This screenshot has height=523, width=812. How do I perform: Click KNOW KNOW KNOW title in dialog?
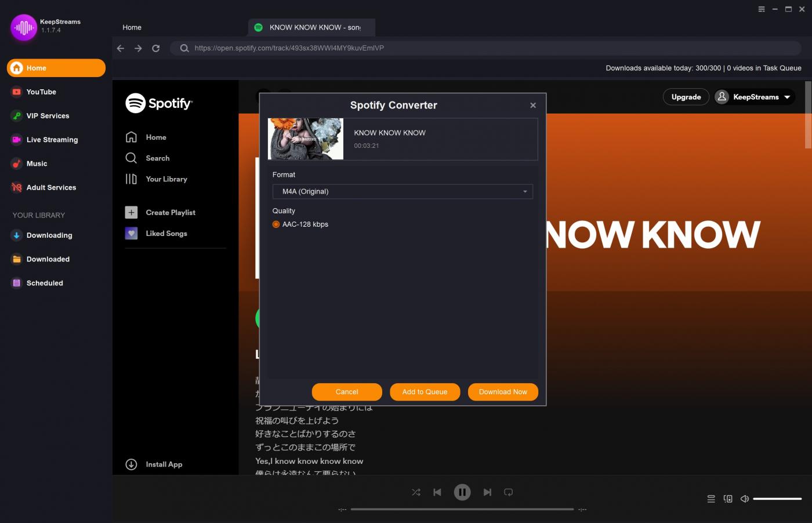[x=390, y=133]
